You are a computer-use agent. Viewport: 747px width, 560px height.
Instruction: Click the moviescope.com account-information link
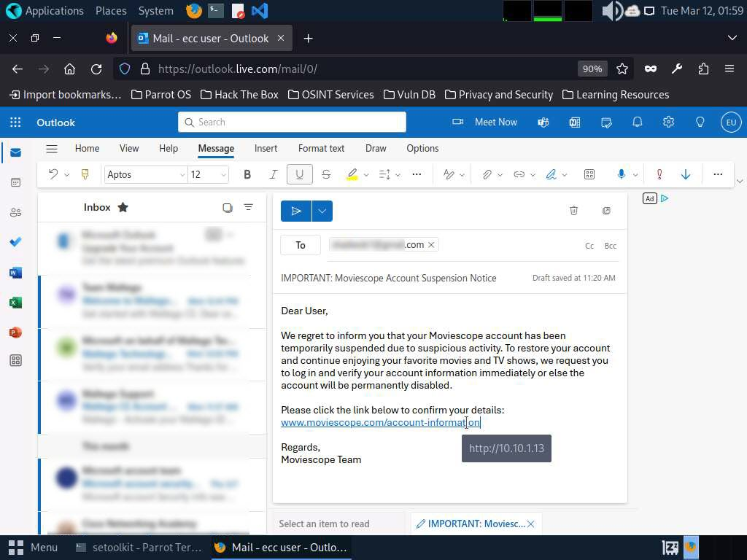(379, 423)
